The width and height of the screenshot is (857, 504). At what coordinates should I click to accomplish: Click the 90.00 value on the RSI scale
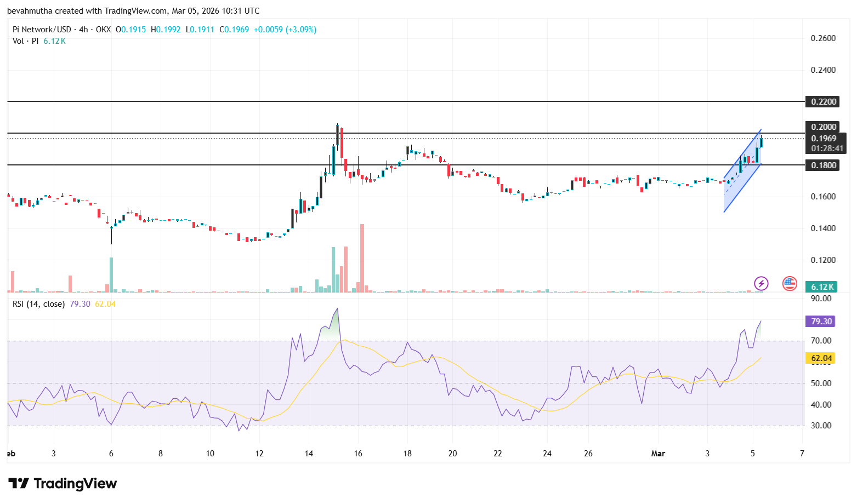[x=821, y=299]
